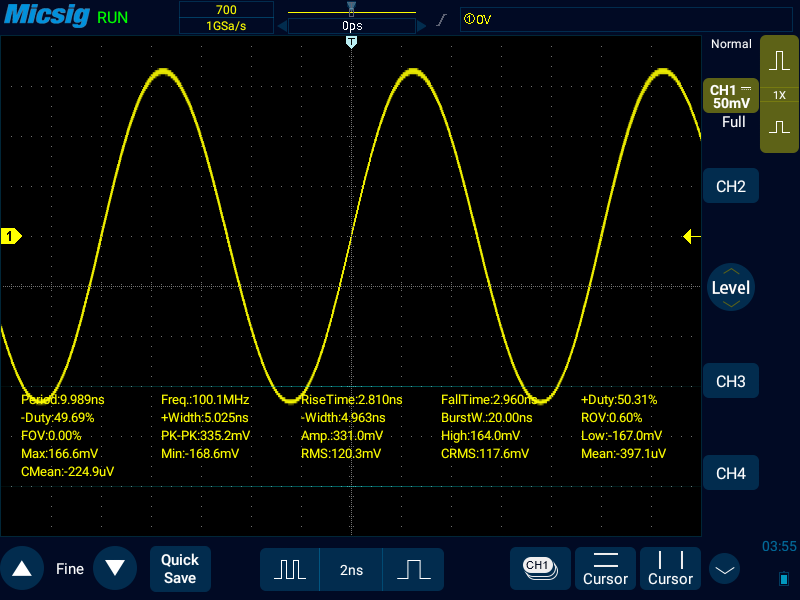Image resolution: width=800 pixels, height=600 pixels.
Task: Click lower pulse icon in CH1 panel
Action: click(779, 127)
